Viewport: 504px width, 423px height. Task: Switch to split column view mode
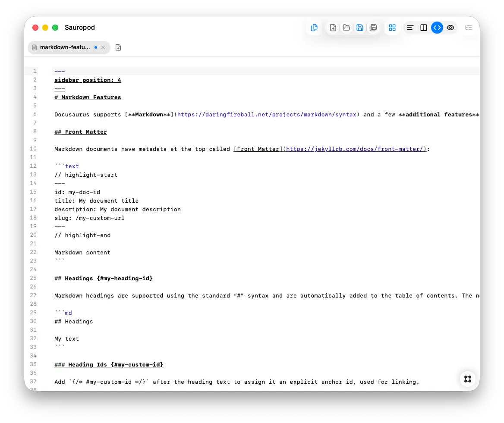coord(424,28)
